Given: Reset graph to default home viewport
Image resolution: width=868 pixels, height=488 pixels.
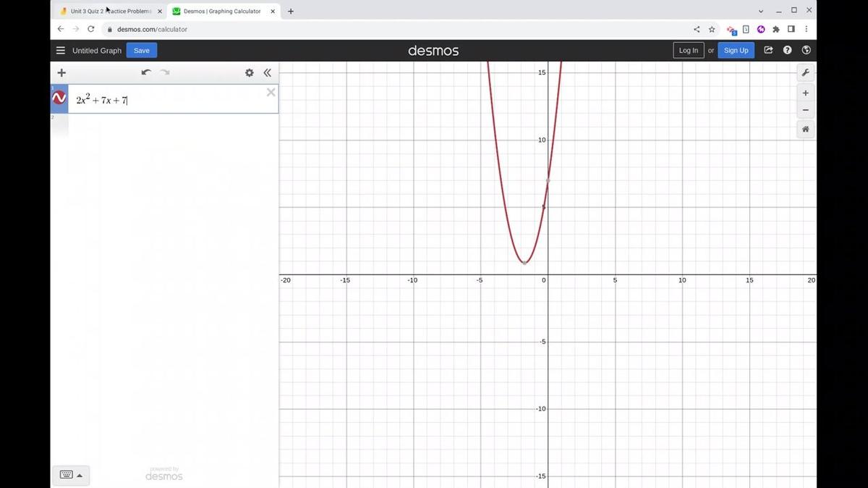Looking at the screenshot, I should (805, 130).
